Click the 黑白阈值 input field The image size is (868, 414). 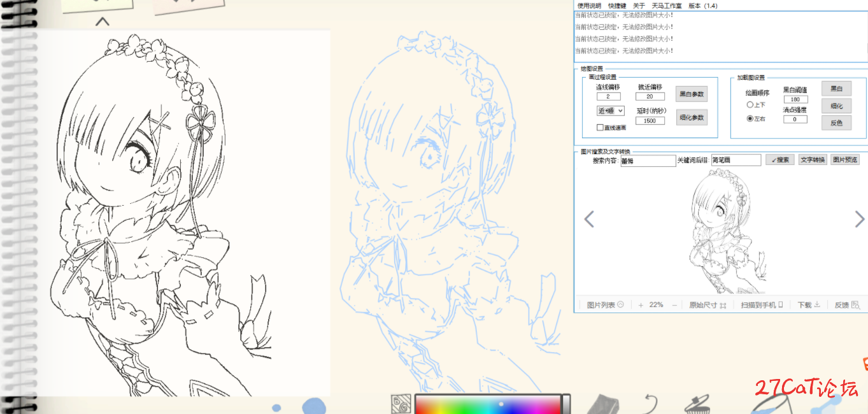click(x=795, y=99)
